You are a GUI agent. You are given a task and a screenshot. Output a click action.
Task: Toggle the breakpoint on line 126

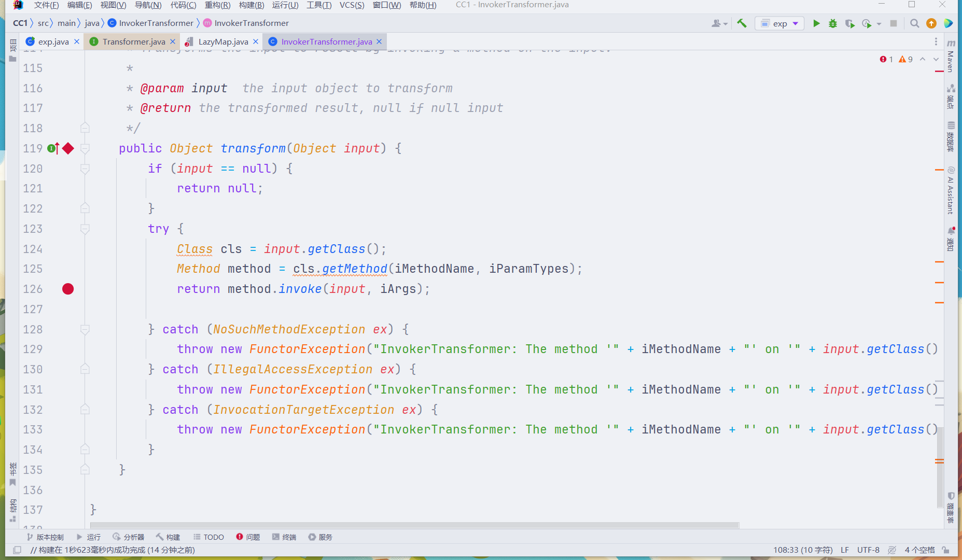click(x=67, y=289)
